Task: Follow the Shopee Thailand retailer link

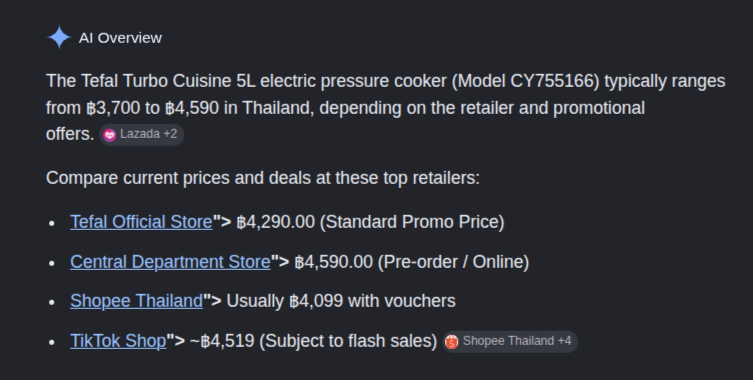Action: point(136,301)
